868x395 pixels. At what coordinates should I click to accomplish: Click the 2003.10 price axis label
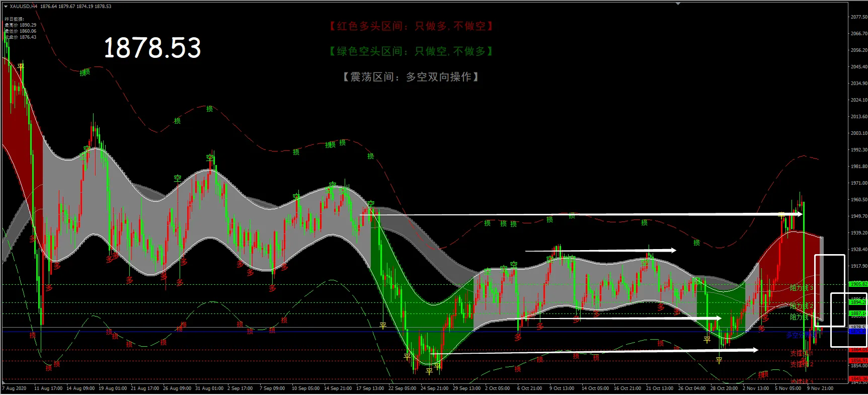click(858, 133)
